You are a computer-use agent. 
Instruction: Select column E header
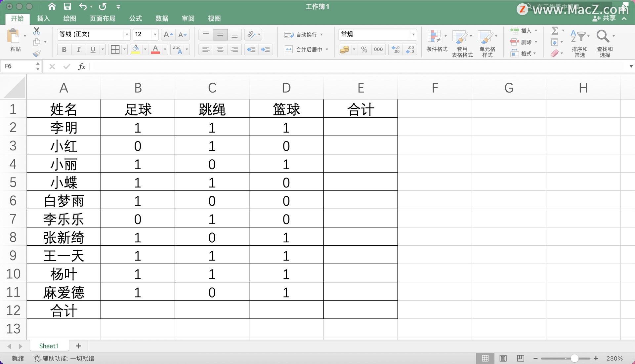point(360,88)
